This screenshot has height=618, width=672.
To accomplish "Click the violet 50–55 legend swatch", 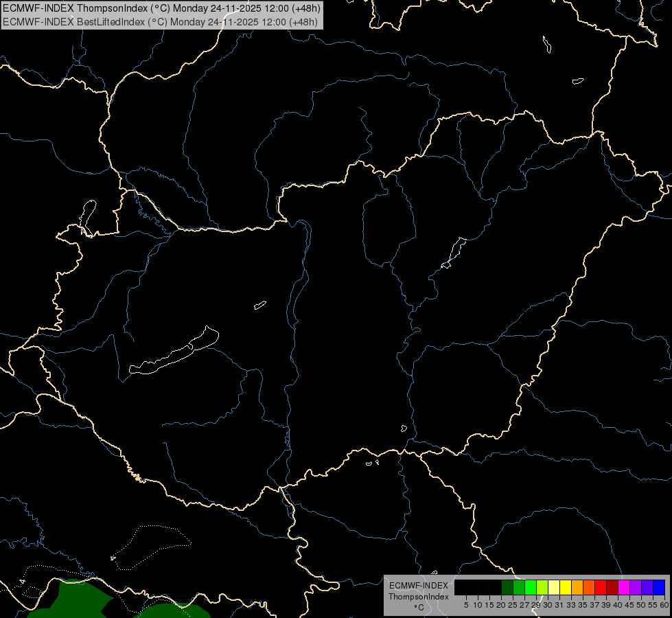I will [647, 587].
